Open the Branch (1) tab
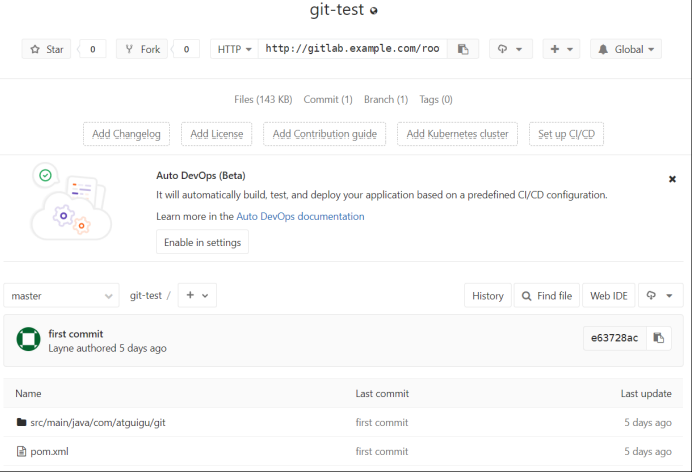The width and height of the screenshot is (692, 472). (386, 100)
